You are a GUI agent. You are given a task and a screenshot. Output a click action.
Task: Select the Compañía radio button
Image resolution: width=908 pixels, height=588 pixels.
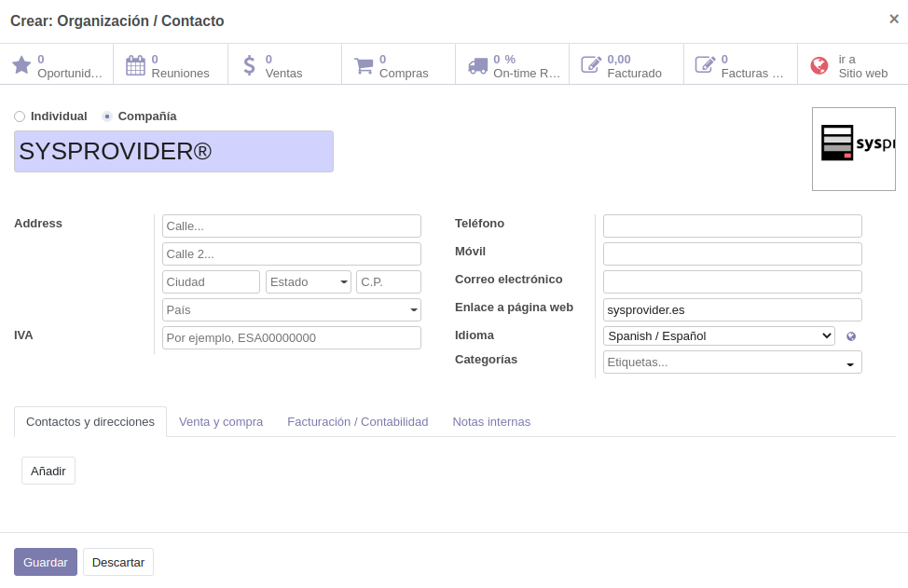pos(107,116)
